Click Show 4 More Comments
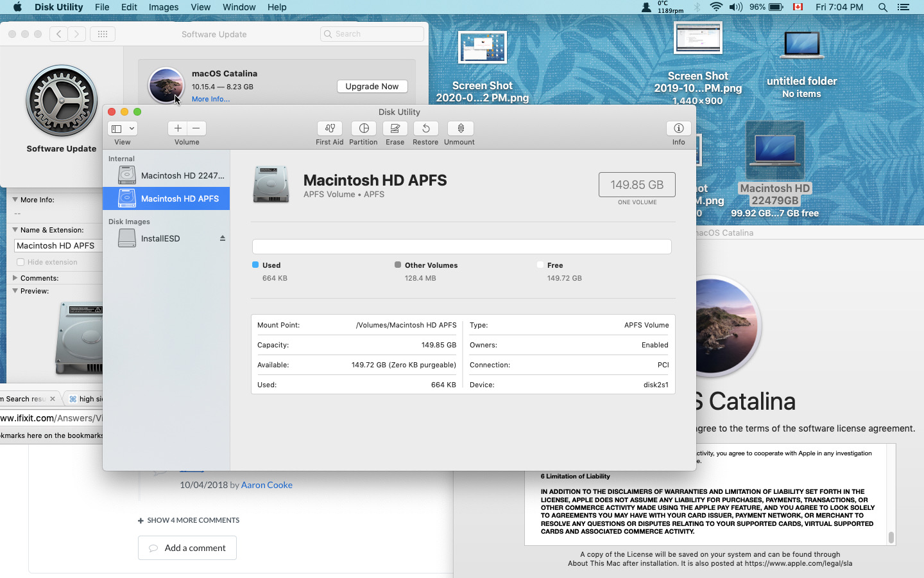Image resolution: width=924 pixels, height=578 pixels. coord(189,520)
